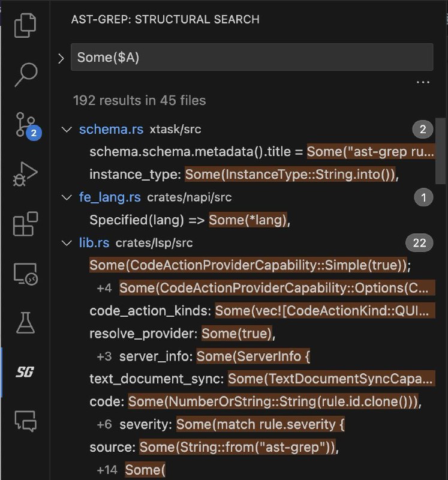Open the instance_type: Some(InstanceType) match
The width and height of the screenshot is (448, 480).
[244, 175]
